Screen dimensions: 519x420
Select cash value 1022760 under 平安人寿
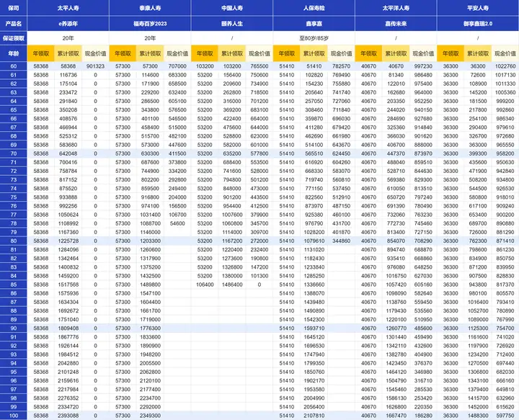(x=505, y=66)
